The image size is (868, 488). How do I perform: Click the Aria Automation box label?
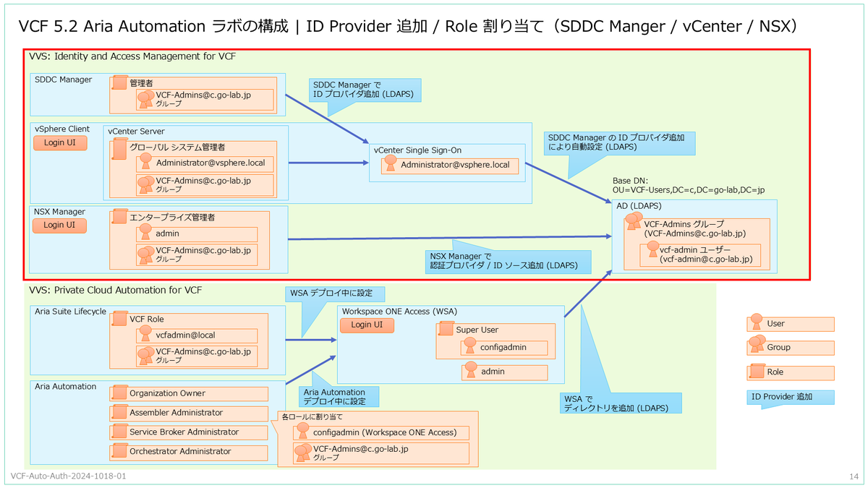point(65,387)
